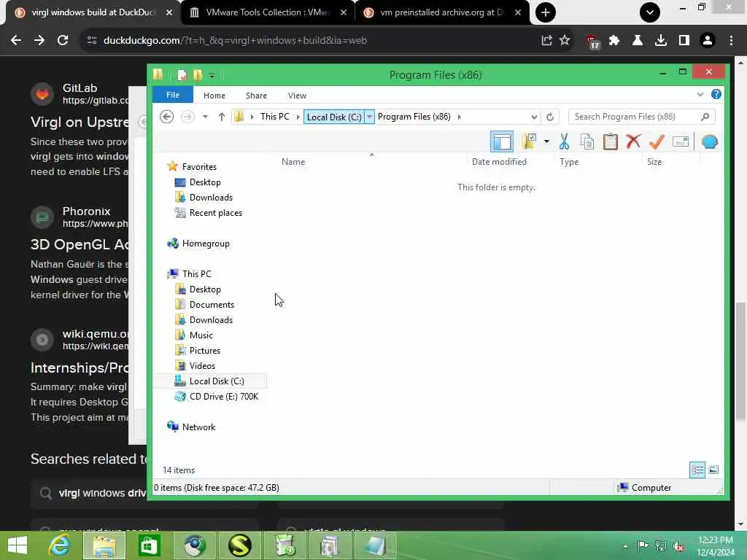Click This PC in the address bar

pos(275,117)
